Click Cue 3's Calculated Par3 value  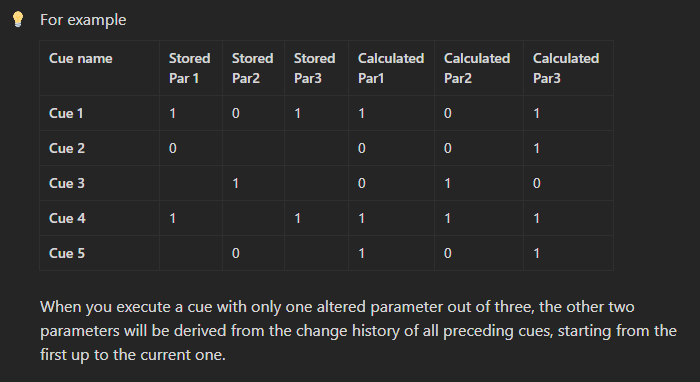pyautogui.click(x=537, y=183)
